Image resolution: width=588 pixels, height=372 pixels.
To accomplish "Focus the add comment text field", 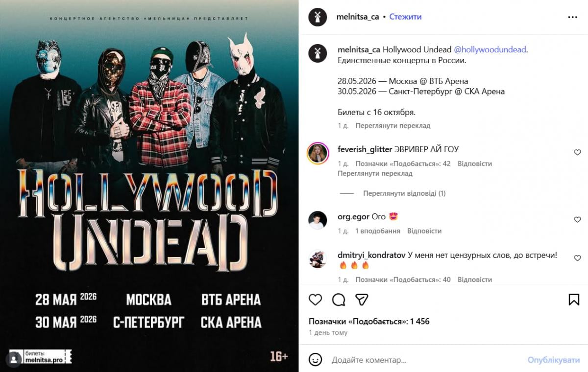I will (426, 360).
